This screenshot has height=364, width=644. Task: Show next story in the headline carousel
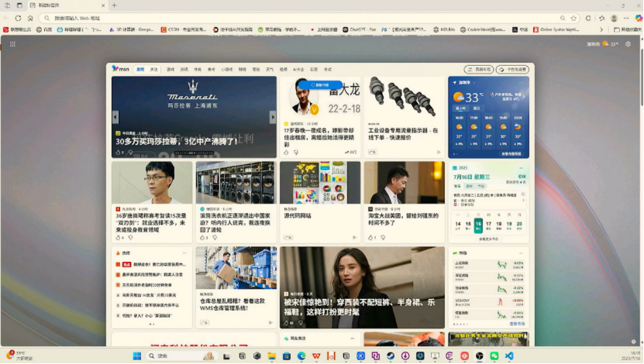tap(273, 117)
